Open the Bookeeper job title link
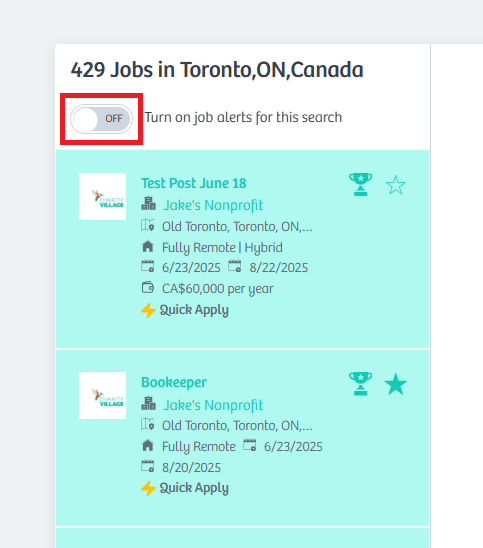483x548 pixels. (174, 382)
